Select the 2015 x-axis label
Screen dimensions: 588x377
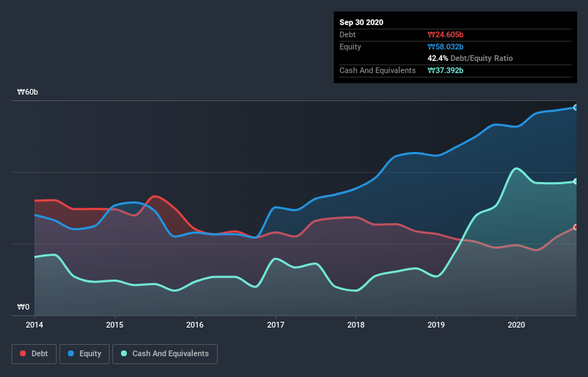pyautogui.click(x=115, y=325)
